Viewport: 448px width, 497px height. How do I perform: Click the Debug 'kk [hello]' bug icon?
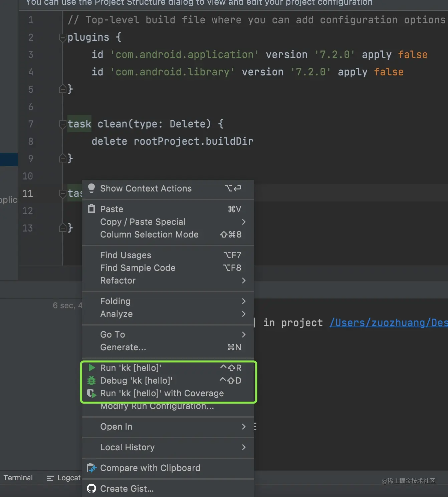[91, 380]
